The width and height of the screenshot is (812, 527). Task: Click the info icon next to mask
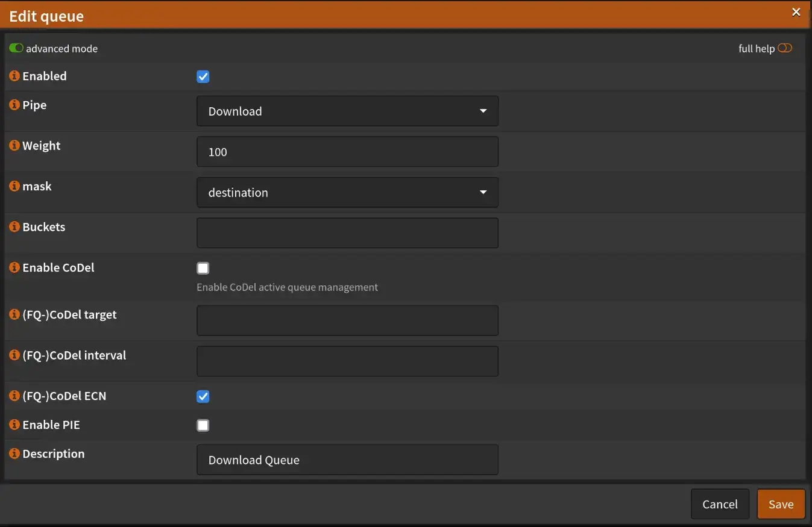coord(14,186)
